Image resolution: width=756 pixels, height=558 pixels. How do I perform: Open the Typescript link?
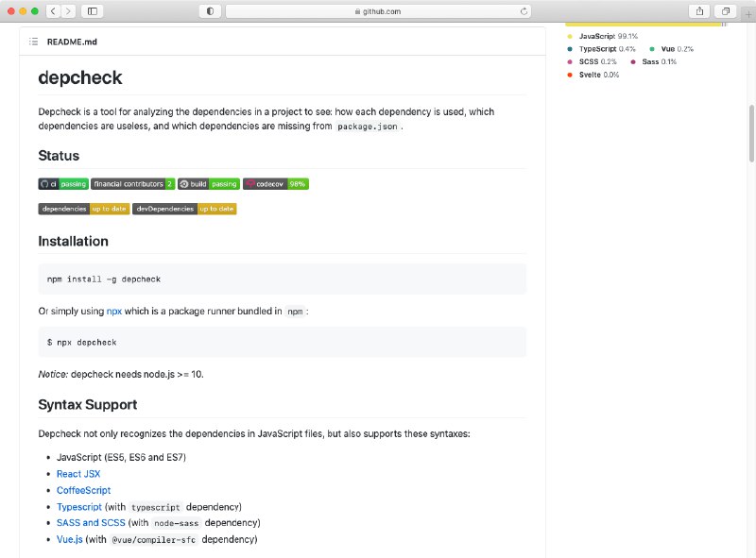[79, 507]
